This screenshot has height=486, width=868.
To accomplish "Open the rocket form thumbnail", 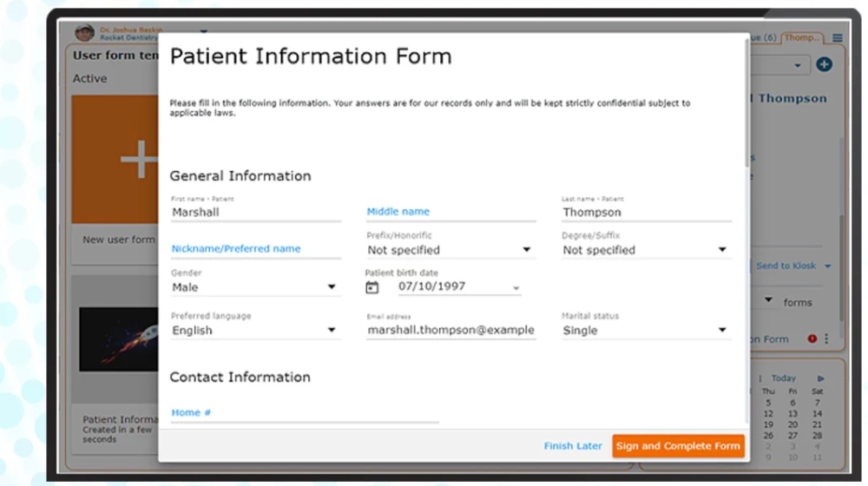I will [x=118, y=339].
